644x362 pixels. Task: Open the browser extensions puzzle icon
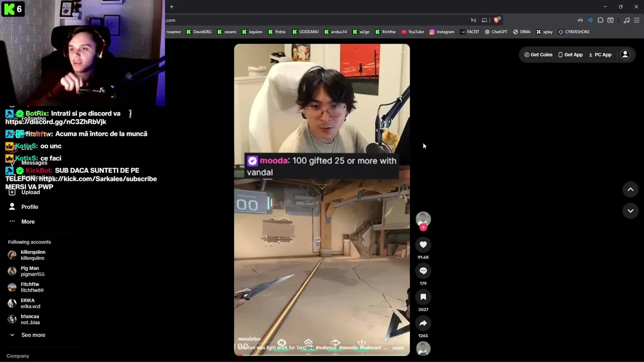click(x=600, y=20)
